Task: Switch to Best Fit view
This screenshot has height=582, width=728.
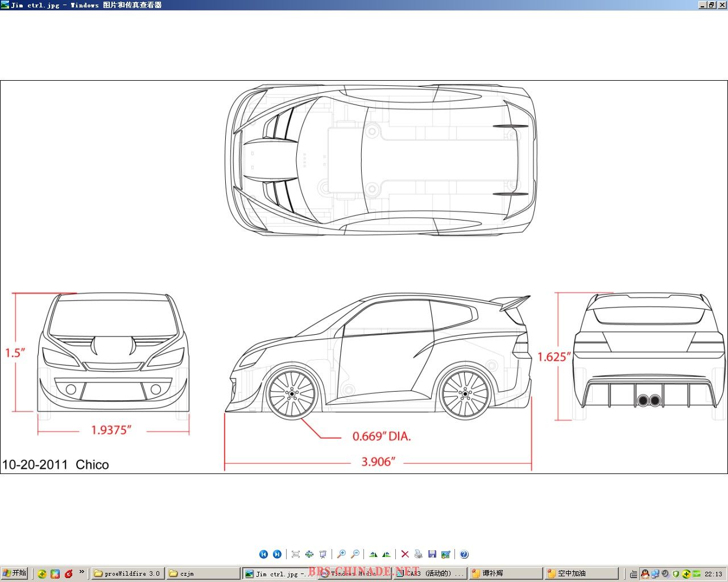Action: tap(295, 554)
